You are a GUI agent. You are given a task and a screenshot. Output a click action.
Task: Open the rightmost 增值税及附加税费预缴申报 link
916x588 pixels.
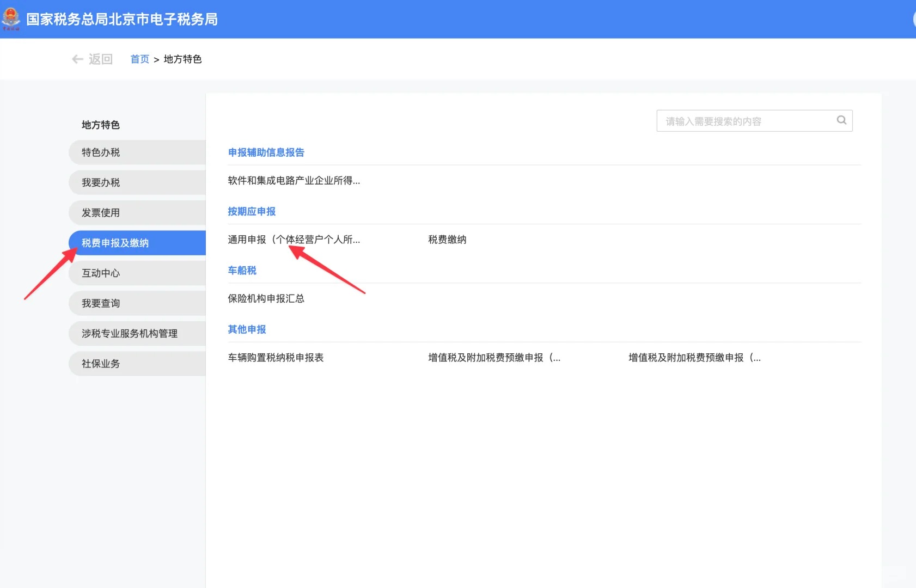[695, 358]
